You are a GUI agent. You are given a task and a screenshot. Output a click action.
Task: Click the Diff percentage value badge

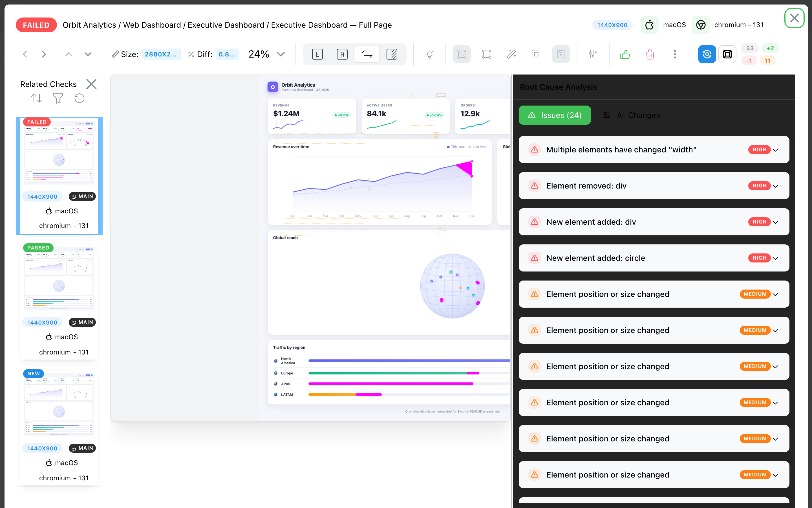(x=227, y=54)
